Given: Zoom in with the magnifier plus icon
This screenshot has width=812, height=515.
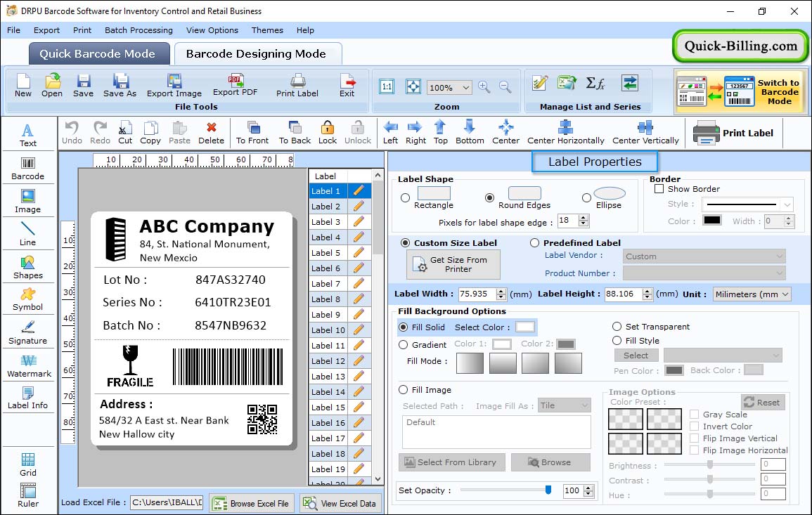Looking at the screenshot, I should (484, 87).
